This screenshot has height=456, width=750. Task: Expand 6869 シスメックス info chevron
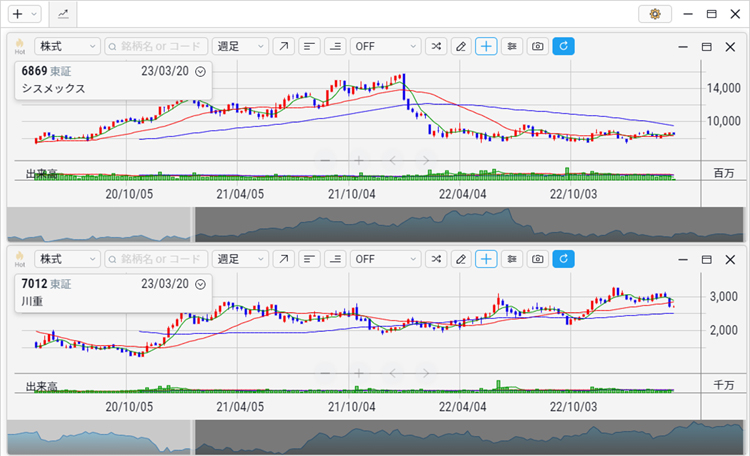click(201, 71)
